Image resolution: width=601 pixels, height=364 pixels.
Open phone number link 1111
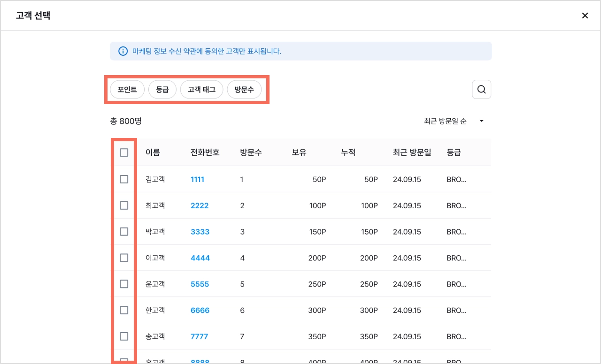coord(197,179)
